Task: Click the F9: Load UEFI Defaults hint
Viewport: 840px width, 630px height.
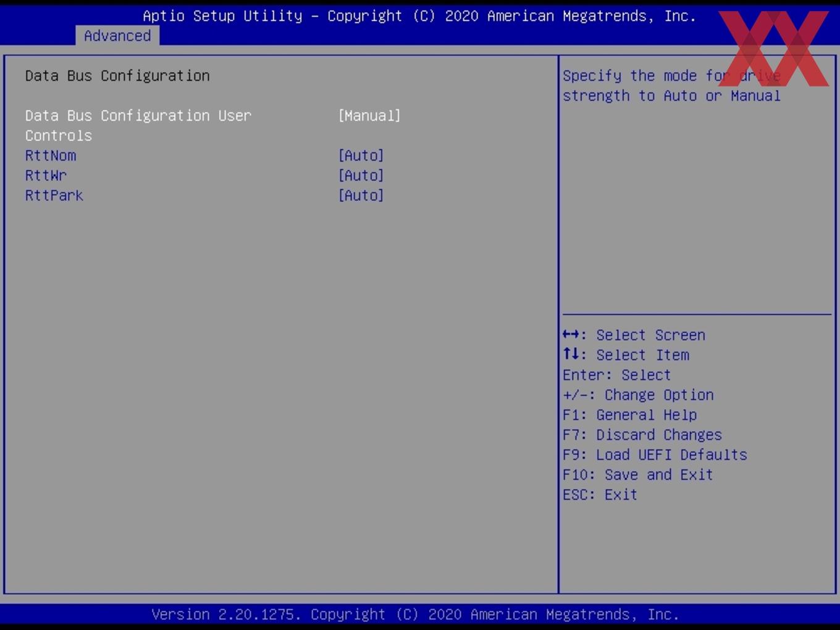Action: click(x=655, y=455)
